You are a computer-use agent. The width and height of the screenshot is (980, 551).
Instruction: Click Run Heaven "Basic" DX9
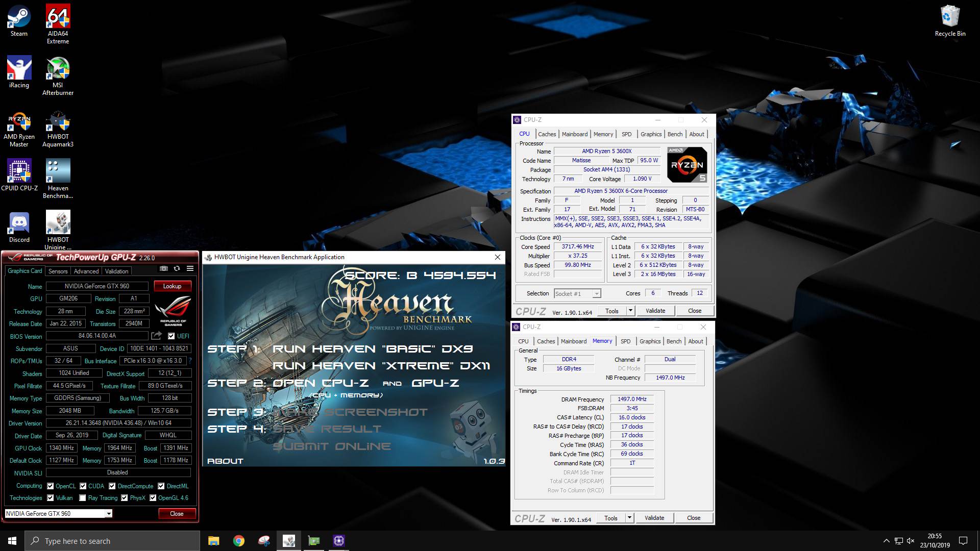(x=373, y=349)
